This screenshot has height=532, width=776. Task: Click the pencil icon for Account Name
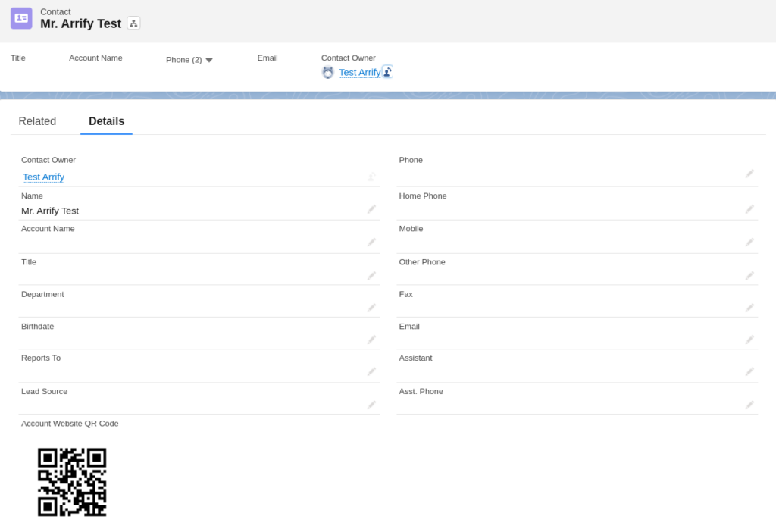coord(371,243)
